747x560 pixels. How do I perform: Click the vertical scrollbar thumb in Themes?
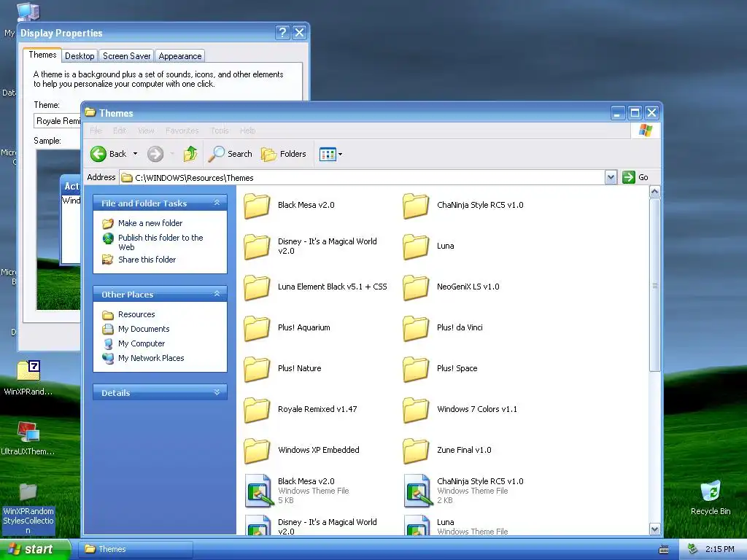point(654,285)
